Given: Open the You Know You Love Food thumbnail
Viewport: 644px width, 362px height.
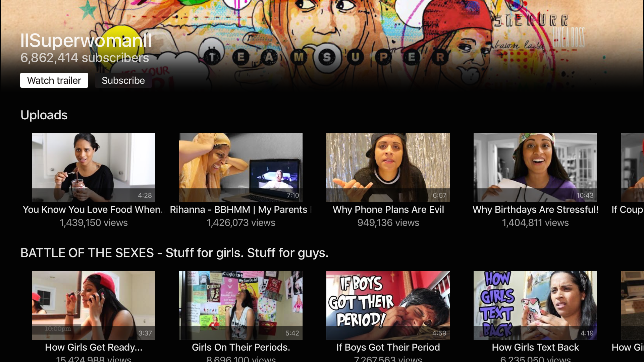Looking at the screenshot, I should 93,167.
